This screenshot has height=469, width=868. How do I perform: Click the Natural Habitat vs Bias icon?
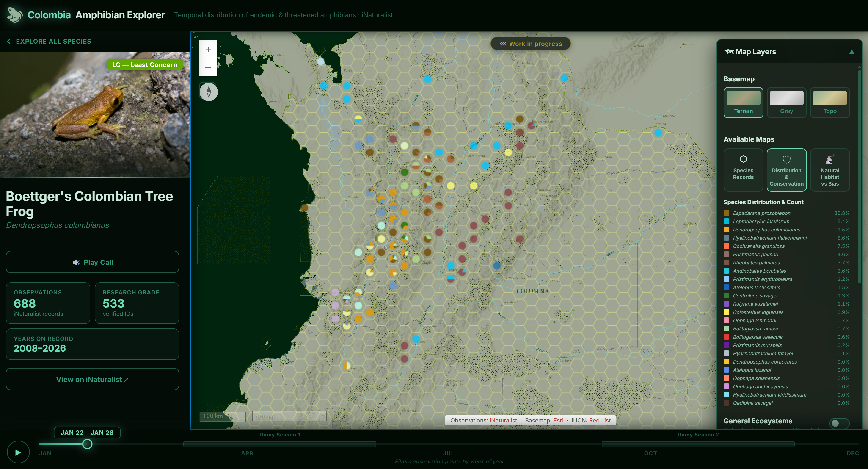[829, 159]
